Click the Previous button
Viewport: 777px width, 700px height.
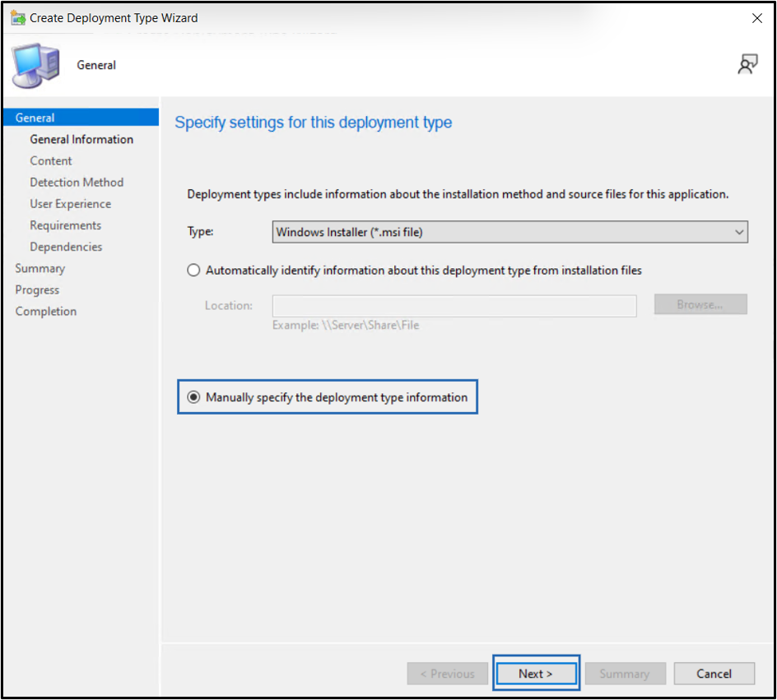(448, 674)
